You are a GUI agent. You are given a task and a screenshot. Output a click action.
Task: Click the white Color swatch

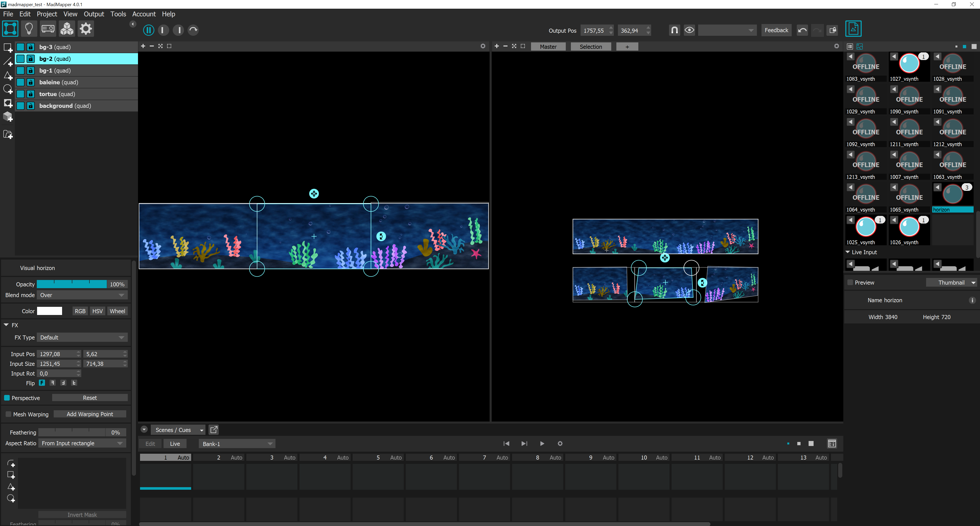click(x=50, y=311)
